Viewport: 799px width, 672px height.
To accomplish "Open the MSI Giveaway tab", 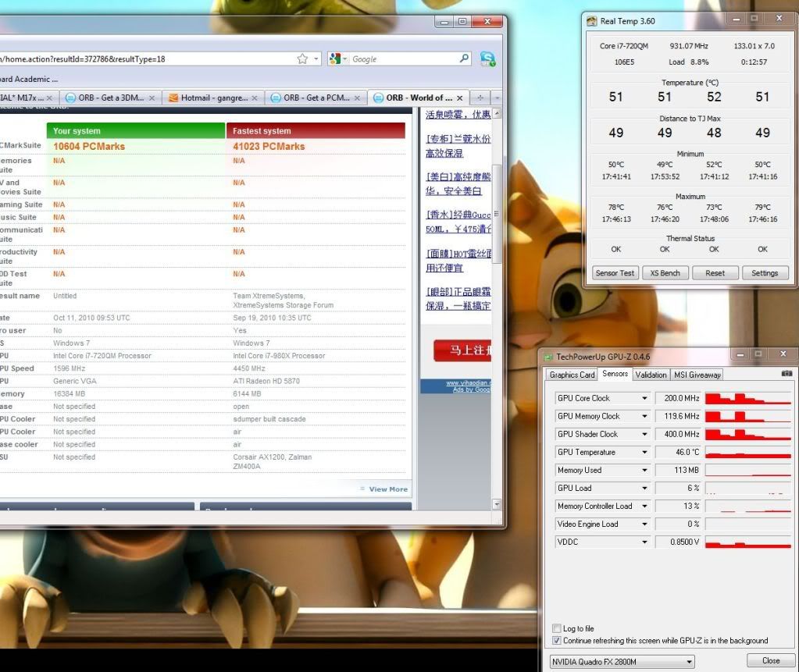I will (x=697, y=375).
